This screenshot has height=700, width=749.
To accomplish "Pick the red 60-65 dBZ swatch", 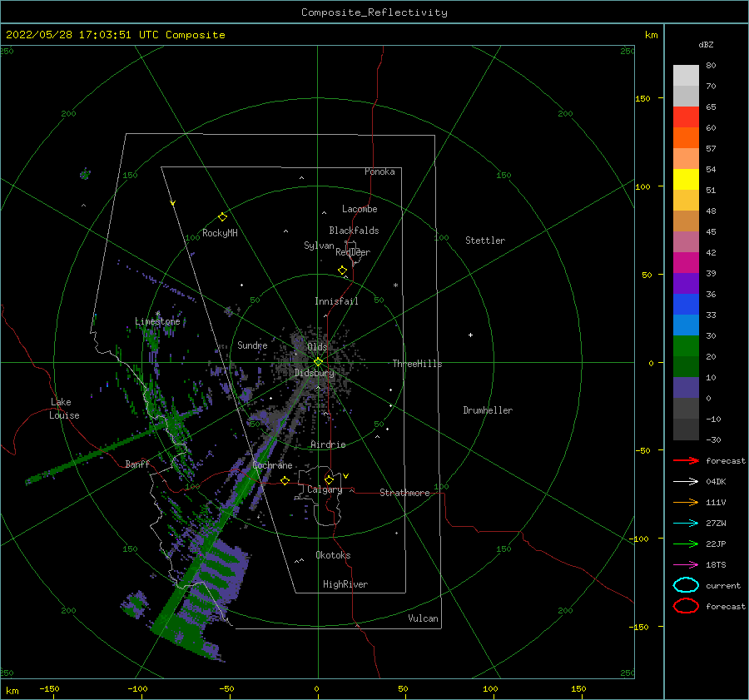I will [686, 117].
